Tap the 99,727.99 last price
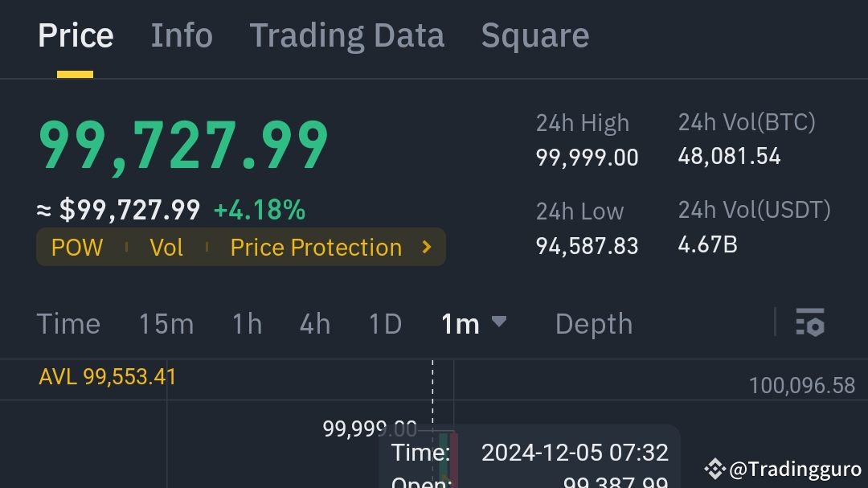868x488 pixels. pos(183,146)
